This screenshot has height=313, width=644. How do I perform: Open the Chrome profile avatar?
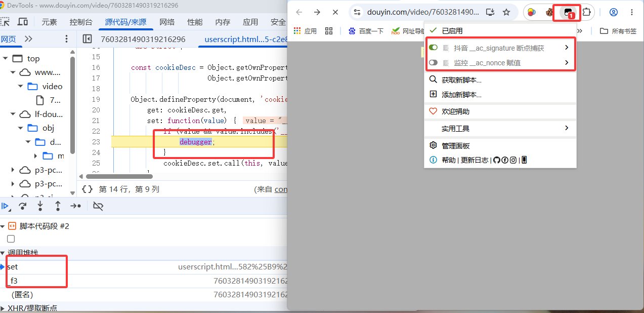[614, 12]
